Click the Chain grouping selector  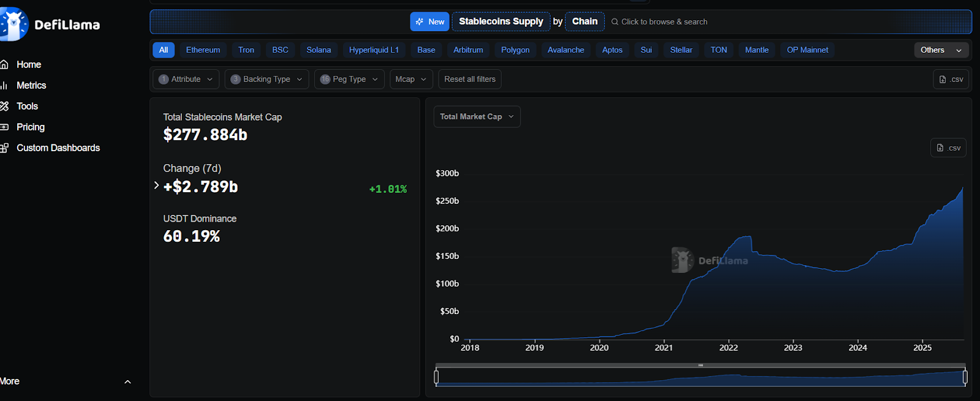585,21
